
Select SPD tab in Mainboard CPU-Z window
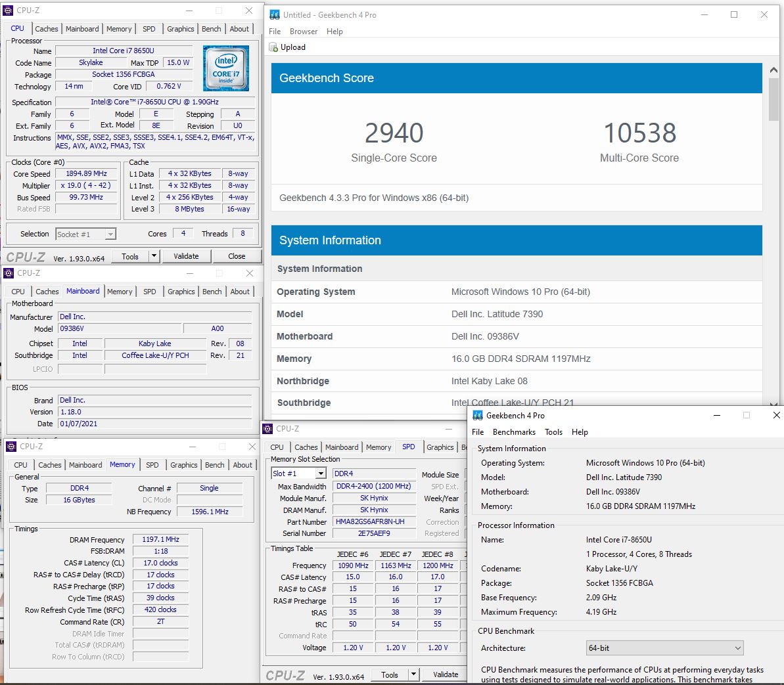[x=149, y=292]
